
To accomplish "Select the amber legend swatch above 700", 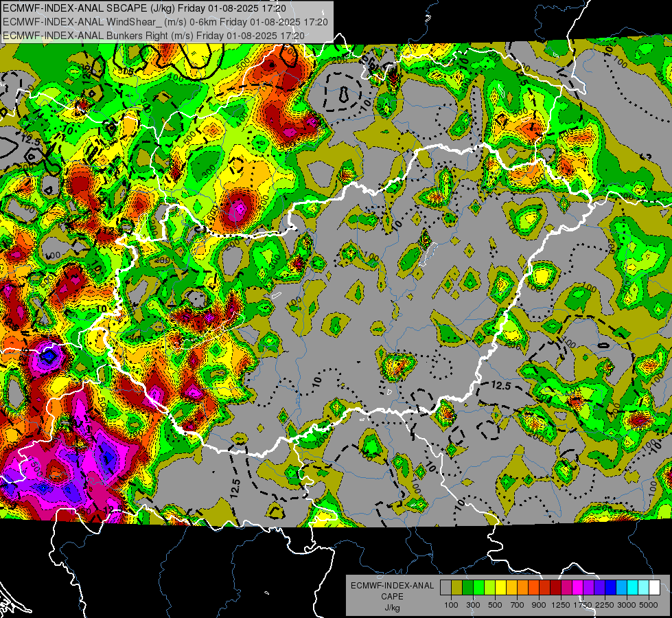I will point(511,588).
